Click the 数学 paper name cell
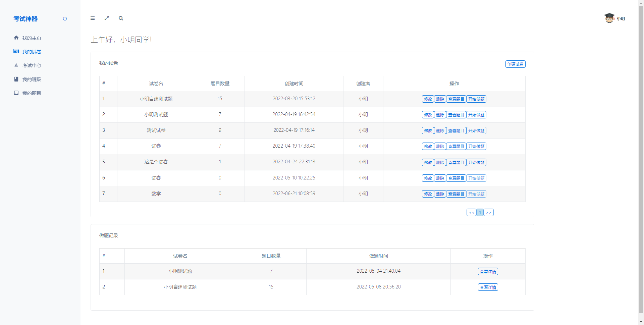Screen dimensions: 644x325 [156, 194]
